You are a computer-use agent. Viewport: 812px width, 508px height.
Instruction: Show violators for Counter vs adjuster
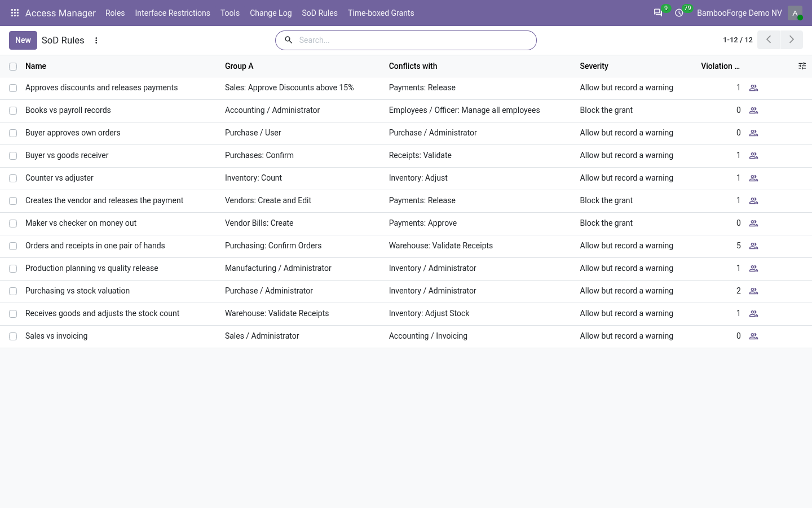[x=753, y=178]
